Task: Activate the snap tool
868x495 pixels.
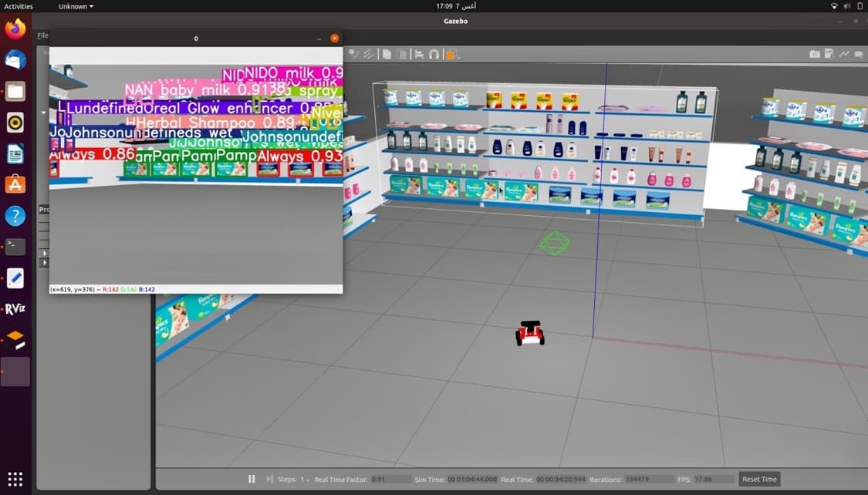Action: [434, 53]
